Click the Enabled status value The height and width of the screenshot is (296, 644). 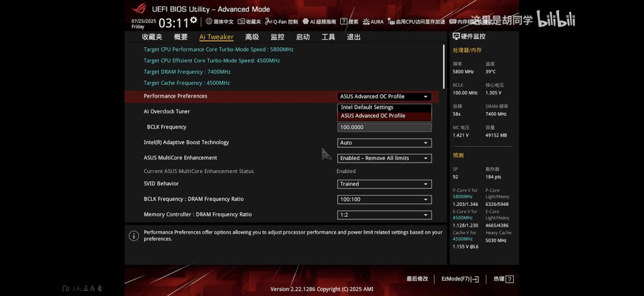point(347,171)
